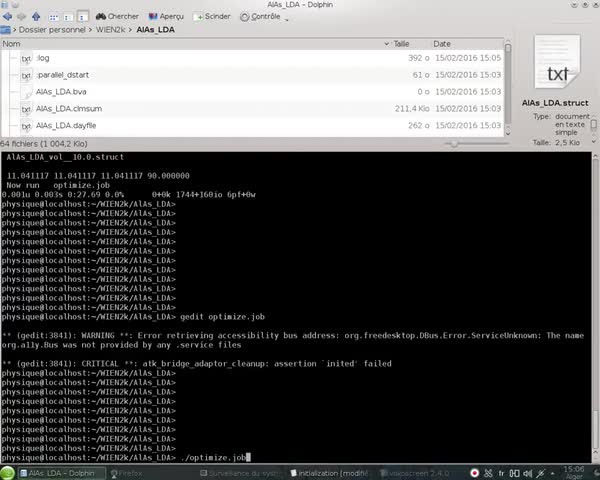Navigate to WIEN2k breadcrumb
This screenshot has width=600, height=480.
tap(110, 29)
